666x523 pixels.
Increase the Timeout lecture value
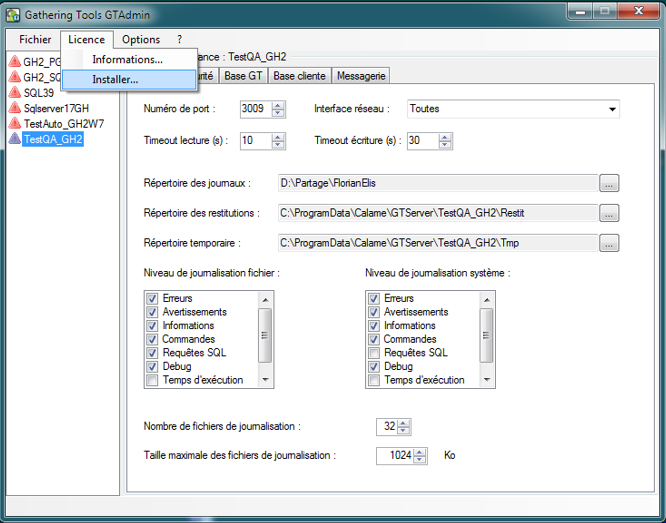(278, 137)
